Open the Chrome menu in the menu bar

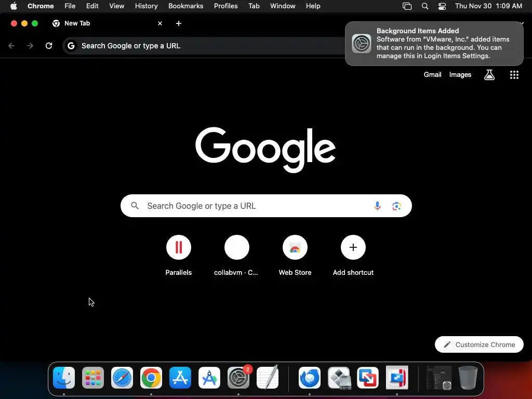click(x=41, y=6)
